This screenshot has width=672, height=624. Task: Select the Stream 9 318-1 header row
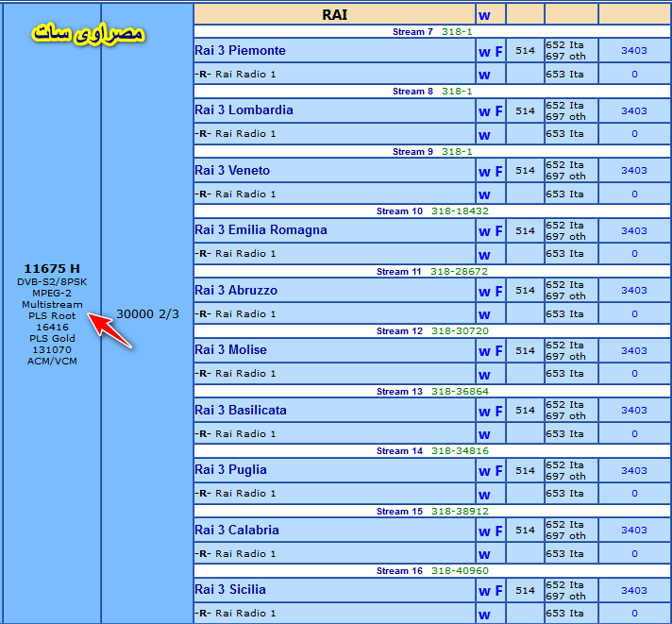coord(432,152)
